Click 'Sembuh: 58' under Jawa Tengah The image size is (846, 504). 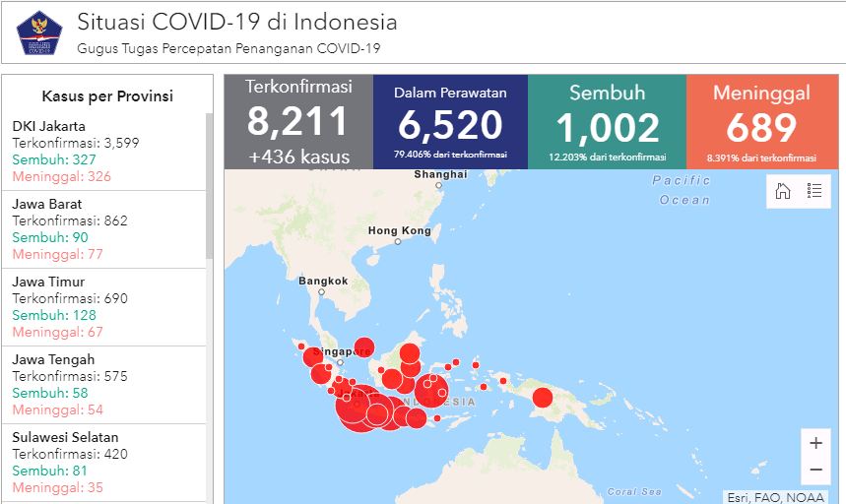click(50, 393)
